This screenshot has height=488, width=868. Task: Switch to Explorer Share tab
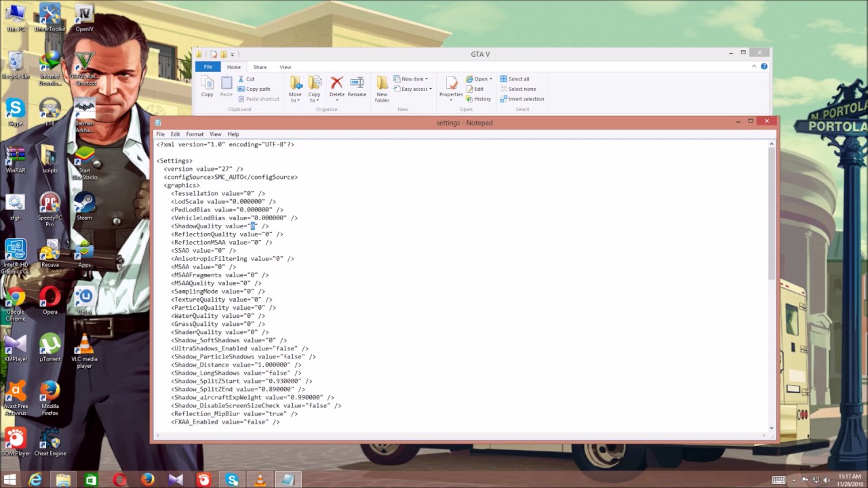260,67
